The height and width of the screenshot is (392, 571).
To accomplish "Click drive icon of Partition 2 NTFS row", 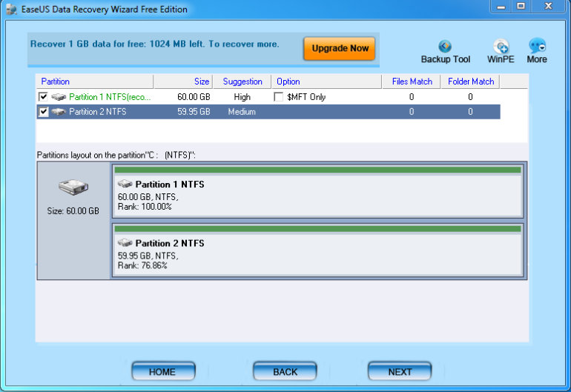I will (59, 112).
